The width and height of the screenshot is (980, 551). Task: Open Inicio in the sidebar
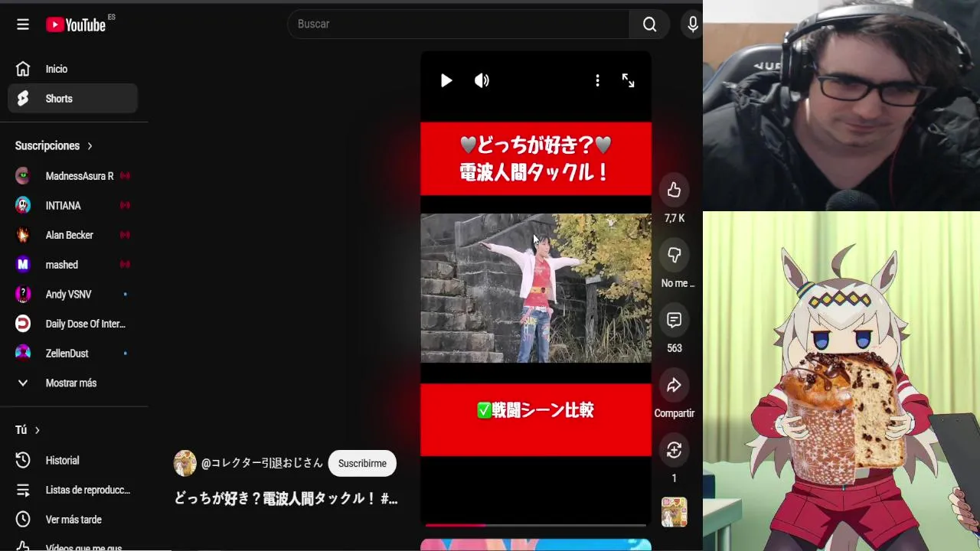(x=73, y=69)
